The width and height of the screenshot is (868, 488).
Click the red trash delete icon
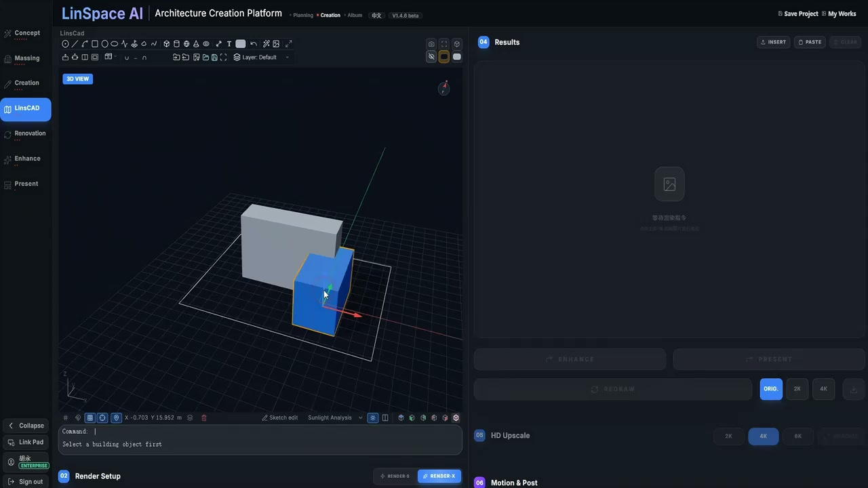(204, 418)
